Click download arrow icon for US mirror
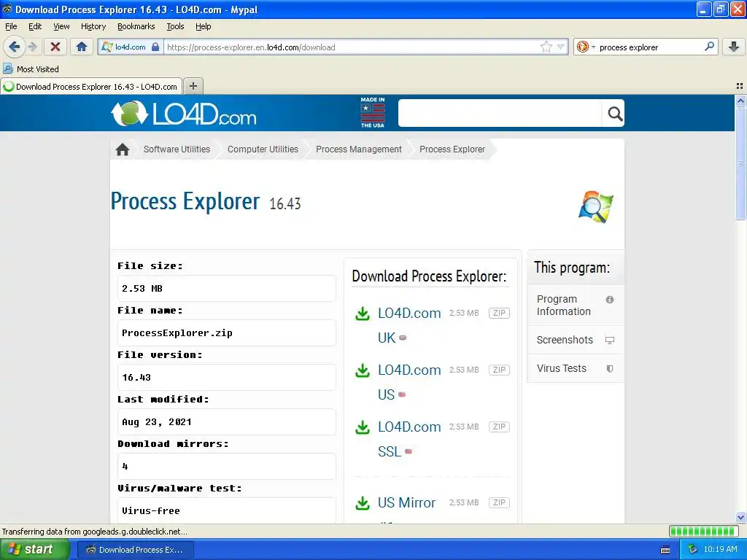This screenshot has width=747, height=560. (363, 370)
